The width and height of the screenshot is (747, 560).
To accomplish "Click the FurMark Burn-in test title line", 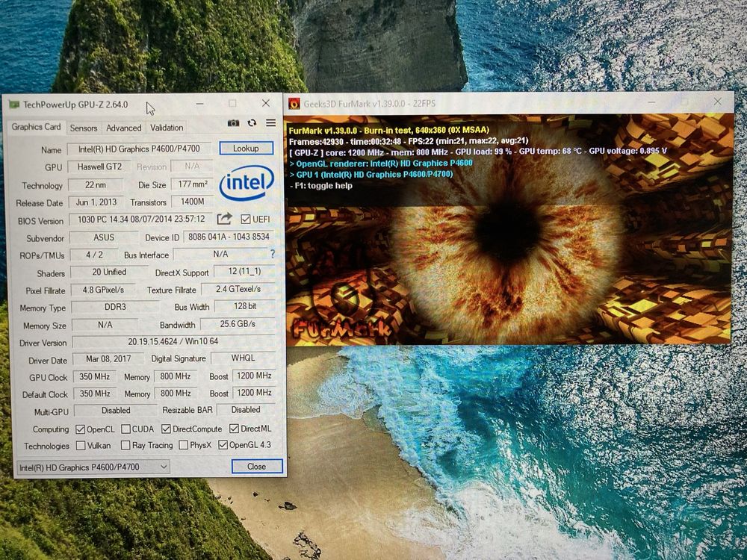I will 388,130.
